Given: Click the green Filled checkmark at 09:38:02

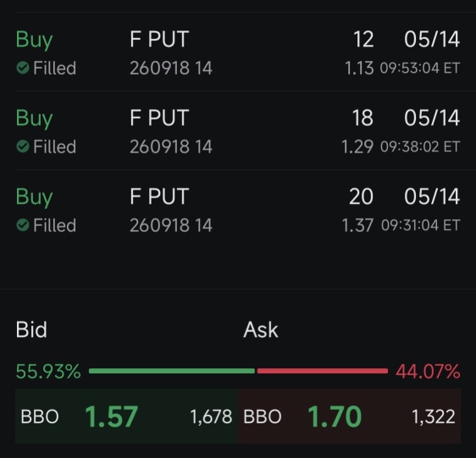Looking at the screenshot, I should pyautogui.click(x=23, y=146).
